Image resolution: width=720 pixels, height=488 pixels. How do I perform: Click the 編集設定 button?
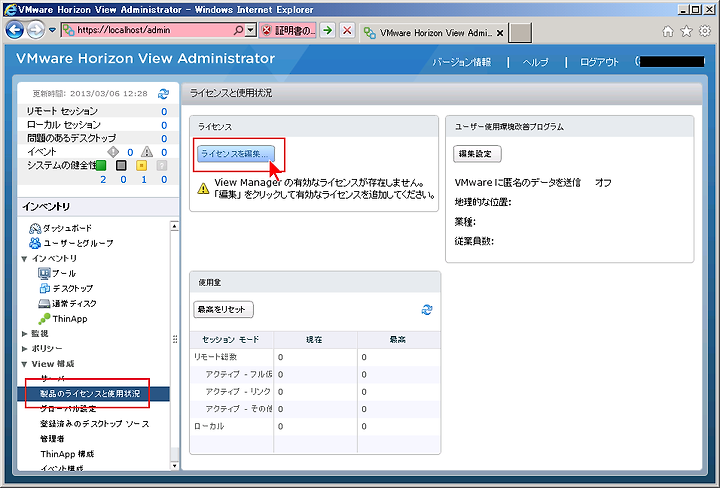tap(477, 154)
